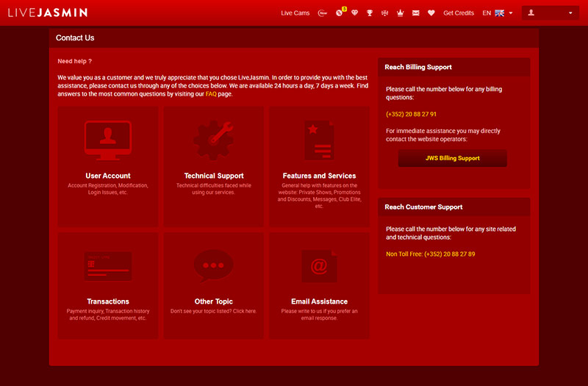Image resolution: width=588 pixels, height=386 pixels.
Task: Select the Email Assistance heading
Action: [319, 301]
